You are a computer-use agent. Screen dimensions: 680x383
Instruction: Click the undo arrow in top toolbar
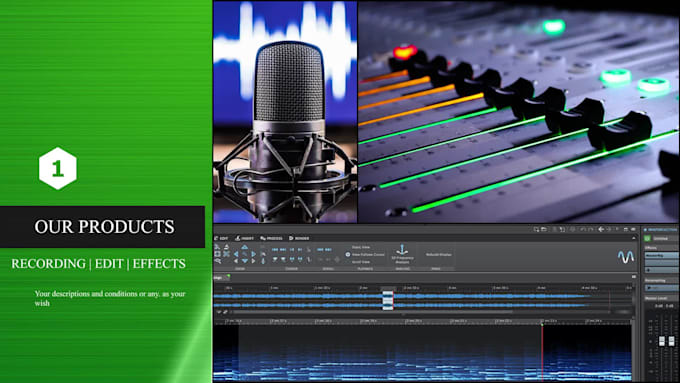(x=583, y=229)
